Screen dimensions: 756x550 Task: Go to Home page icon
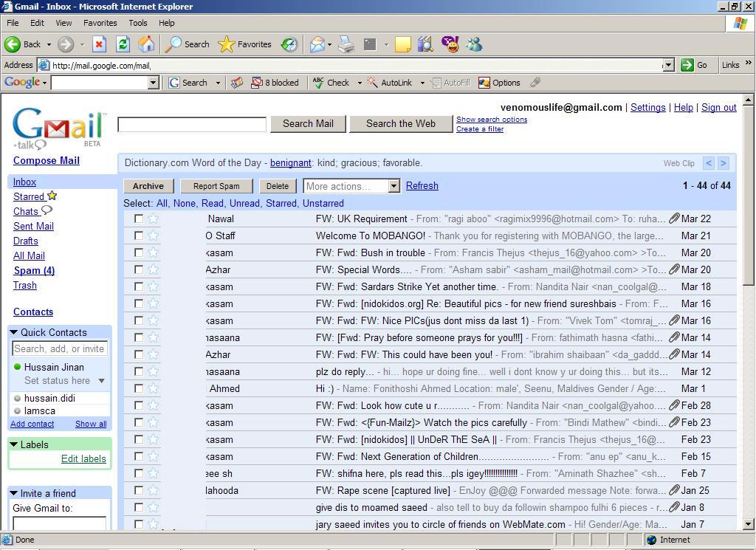[x=147, y=44]
